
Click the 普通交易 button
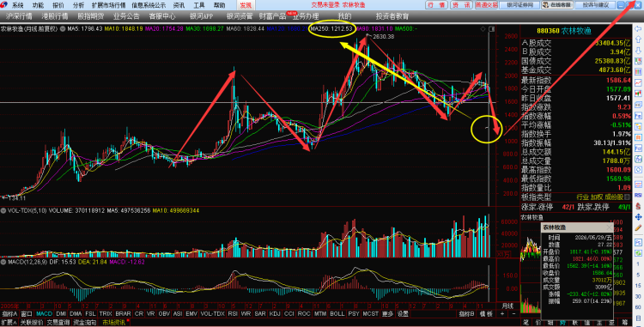[x=486, y=5]
